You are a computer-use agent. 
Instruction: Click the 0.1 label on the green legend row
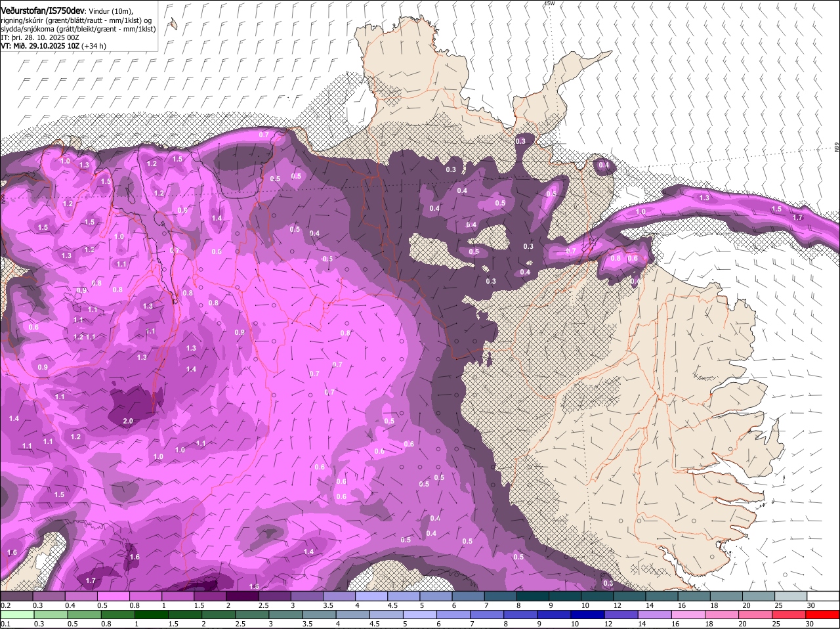pyautogui.click(x=5, y=624)
